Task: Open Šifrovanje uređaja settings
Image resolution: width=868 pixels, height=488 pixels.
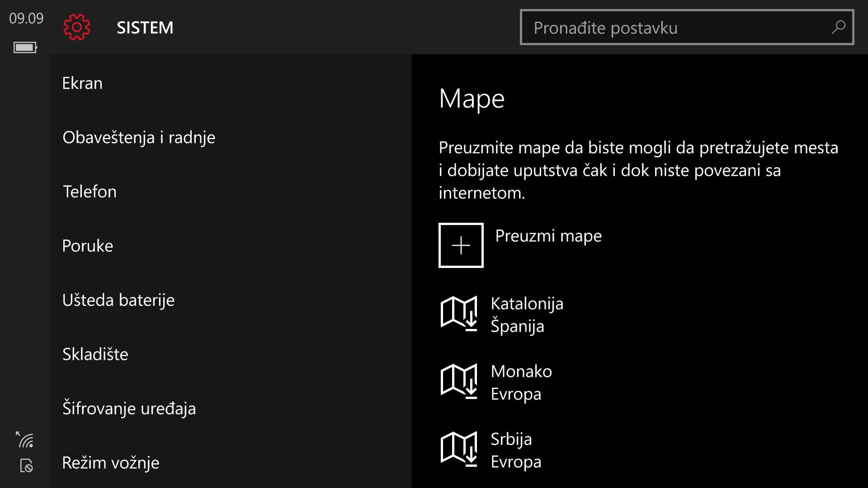Action: pos(129,408)
